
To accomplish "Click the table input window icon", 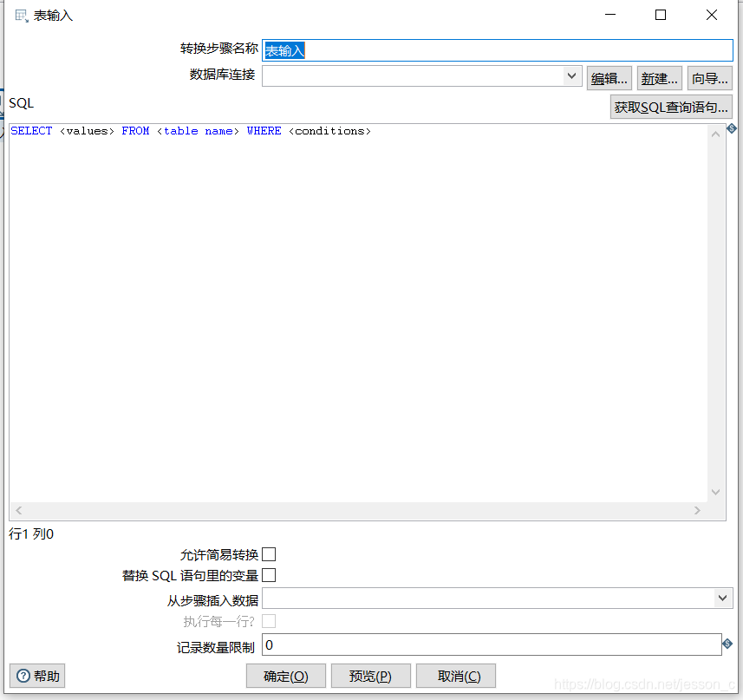I will [x=22, y=16].
